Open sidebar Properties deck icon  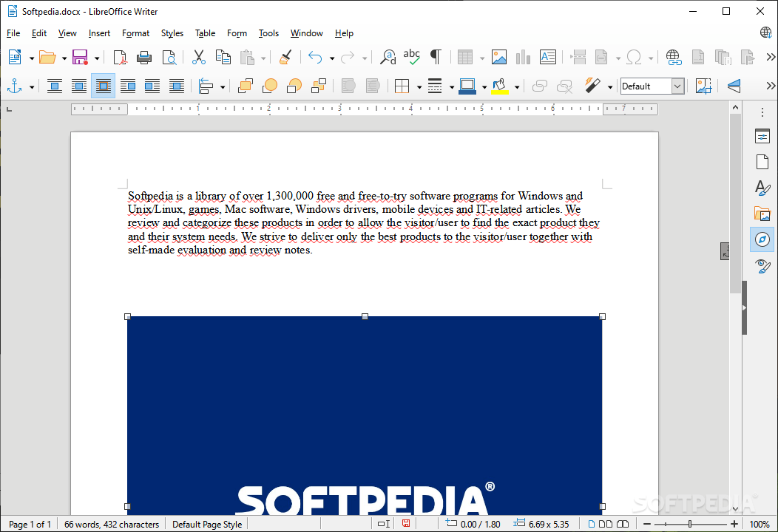point(762,136)
